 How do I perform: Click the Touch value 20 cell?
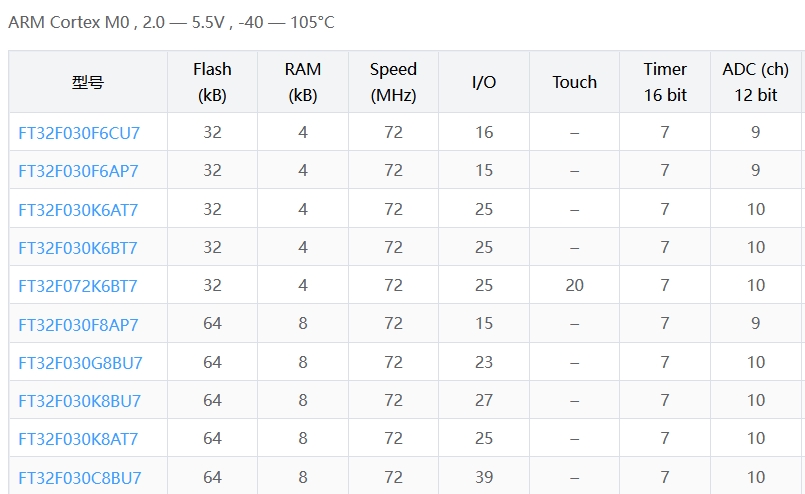coord(574,286)
